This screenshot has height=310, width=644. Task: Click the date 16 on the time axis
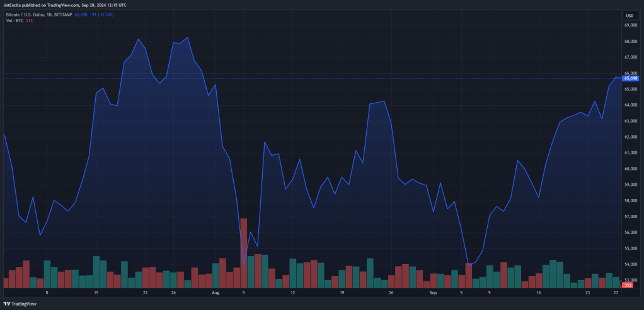point(539,293)
